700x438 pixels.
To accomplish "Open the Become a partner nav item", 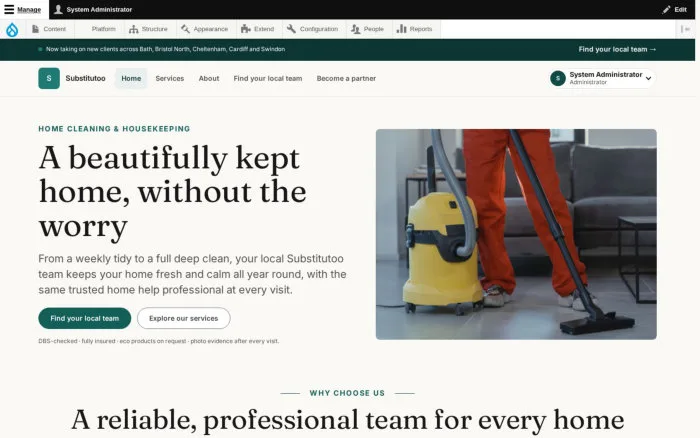I will point(346,78).
